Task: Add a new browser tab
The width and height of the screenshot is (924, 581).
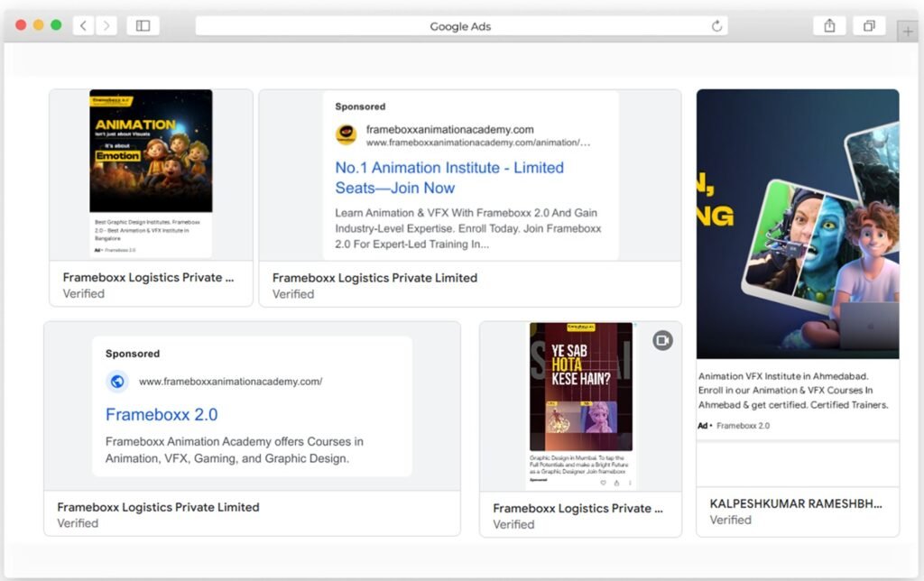Action: (908, 32)
